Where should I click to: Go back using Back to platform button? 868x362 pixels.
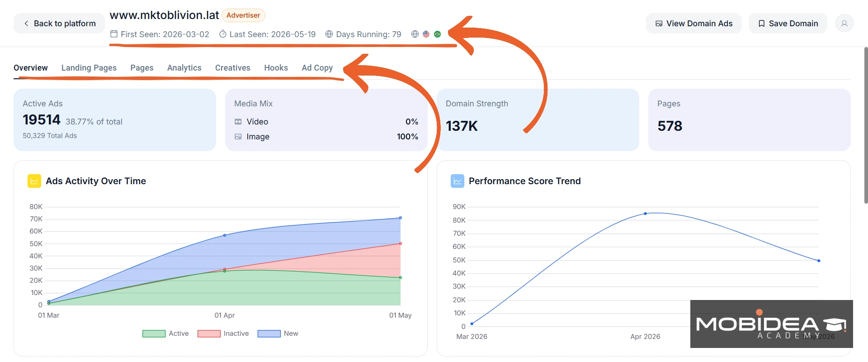click(x=59, y=23)
